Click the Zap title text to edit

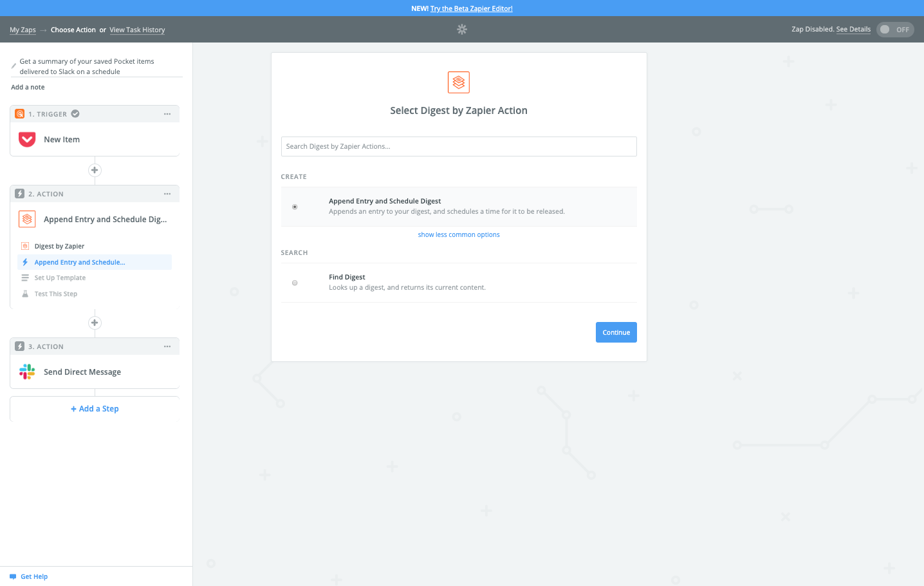[x=87, y=66]
